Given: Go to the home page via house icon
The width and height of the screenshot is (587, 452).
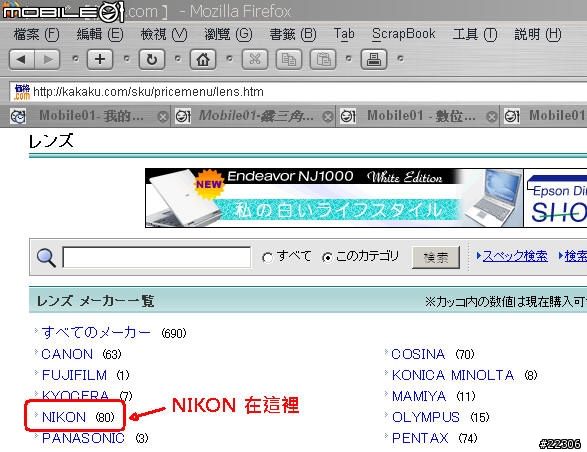Looking at the screenshot, I should (203, 59).
